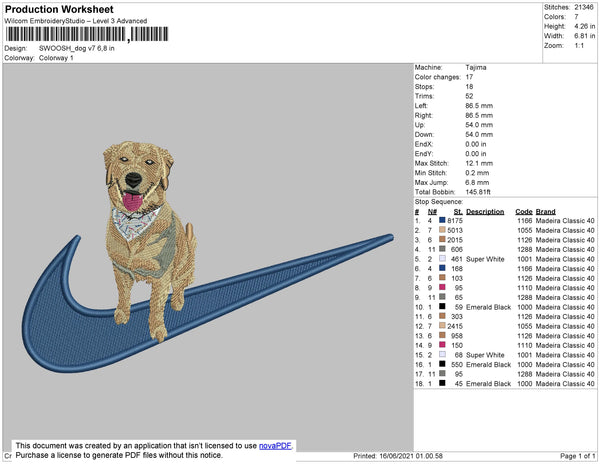Click the barcode under the studio name
Image resolution: width=600 pixels, height=464 pixels.
pos(86,34)
